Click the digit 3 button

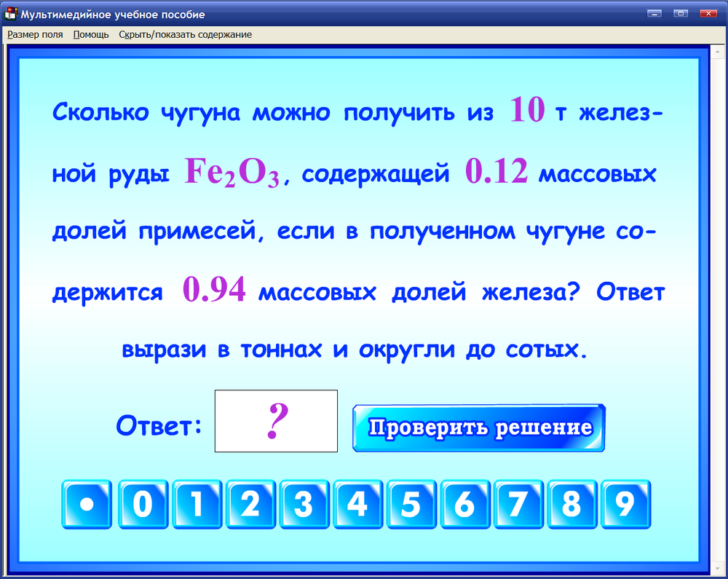tap(304, 504)
